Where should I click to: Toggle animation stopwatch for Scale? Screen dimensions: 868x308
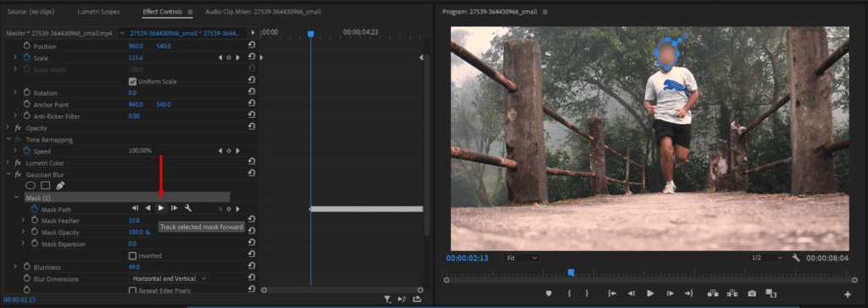[x=26, y=58]
